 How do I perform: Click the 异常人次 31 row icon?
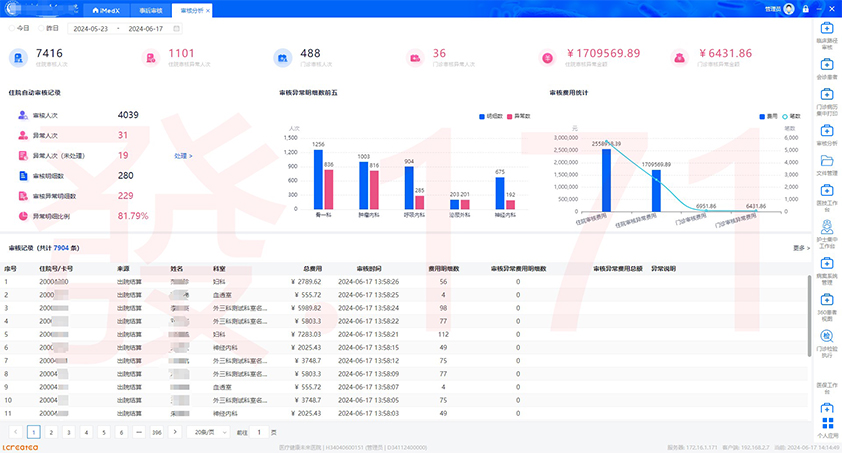tap(23, 135)
